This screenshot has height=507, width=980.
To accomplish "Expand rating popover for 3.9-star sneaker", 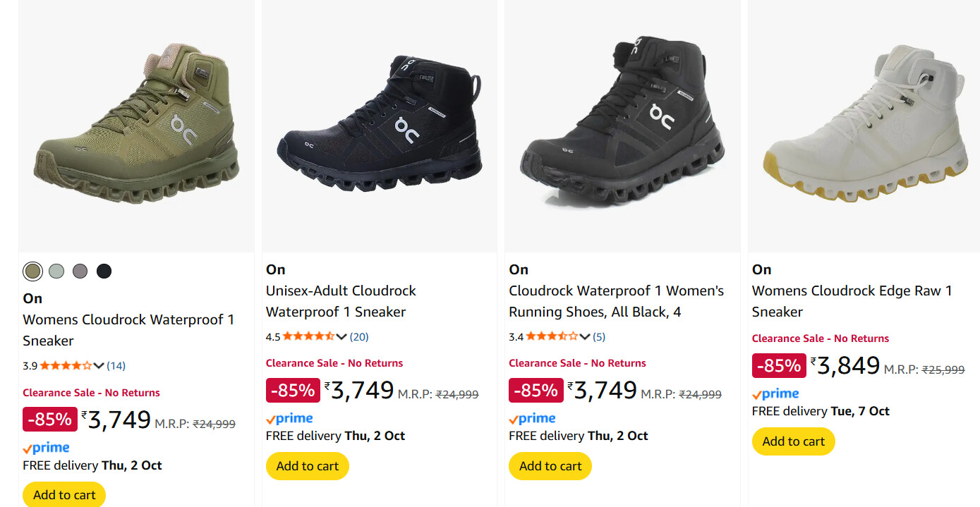I will pos(99,365).
